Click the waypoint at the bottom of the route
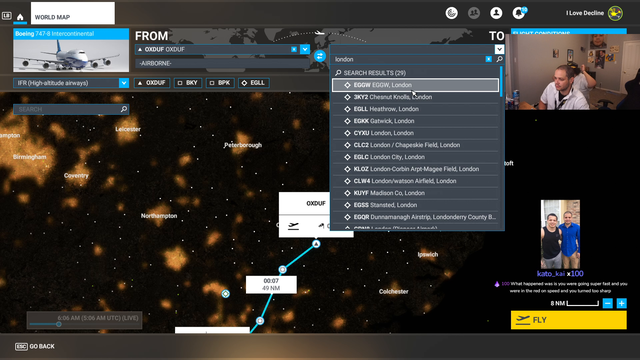The width and height of the screenshot is (640, 360). click(x=260, y=321)
